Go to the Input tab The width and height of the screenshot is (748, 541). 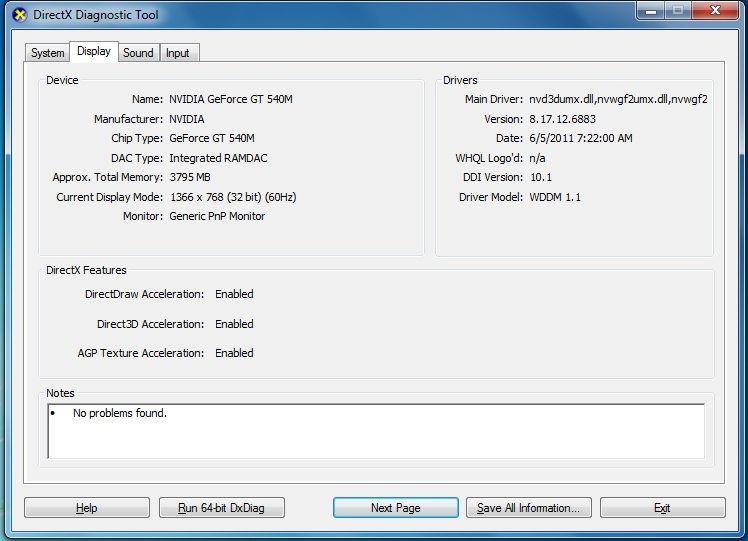[x=178, y=52]
